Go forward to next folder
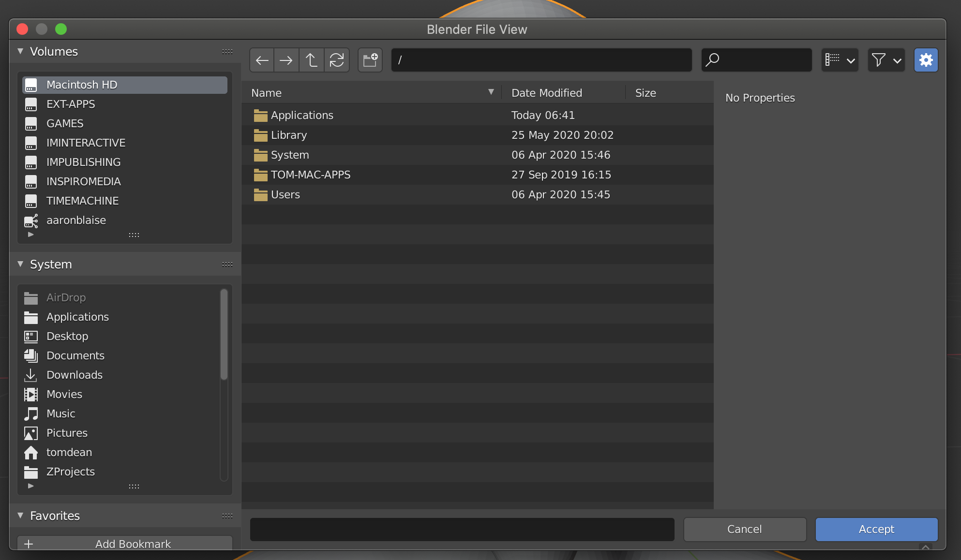The image size is (961, 560). [286, 60]
